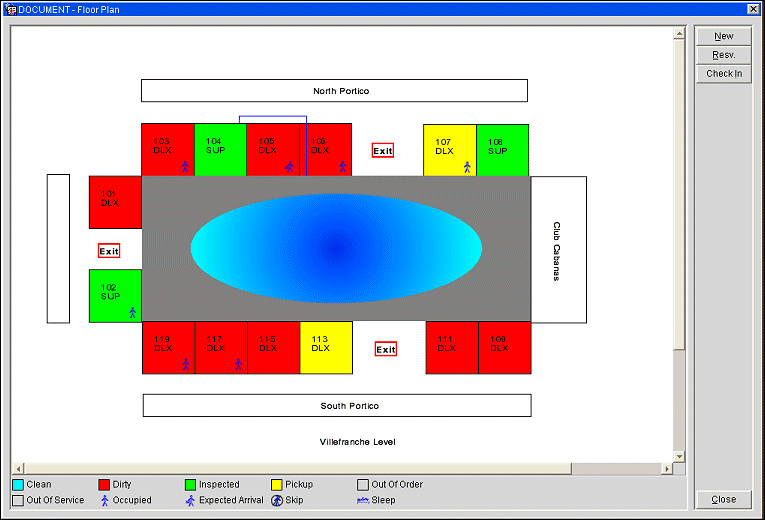This screenshot has height=520, width=765.
Task: Click the horizontal scrollbar right arrow
Action: pyautogui.click(x=667, y=469)
